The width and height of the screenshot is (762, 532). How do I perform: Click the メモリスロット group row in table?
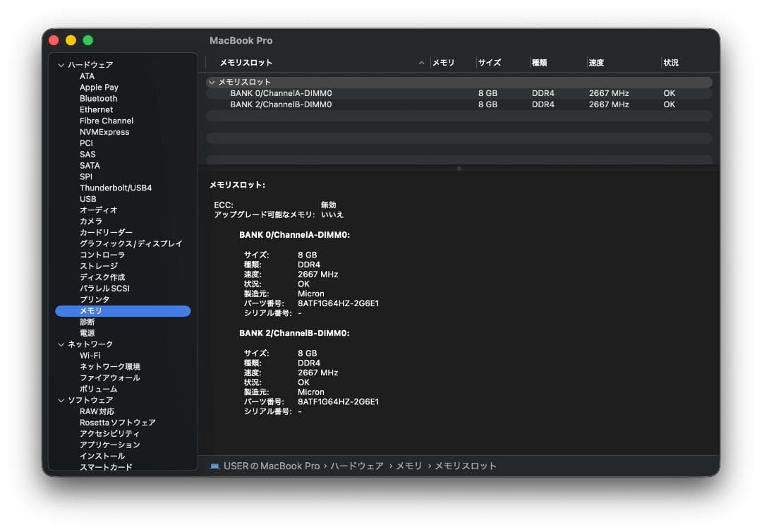459,82
